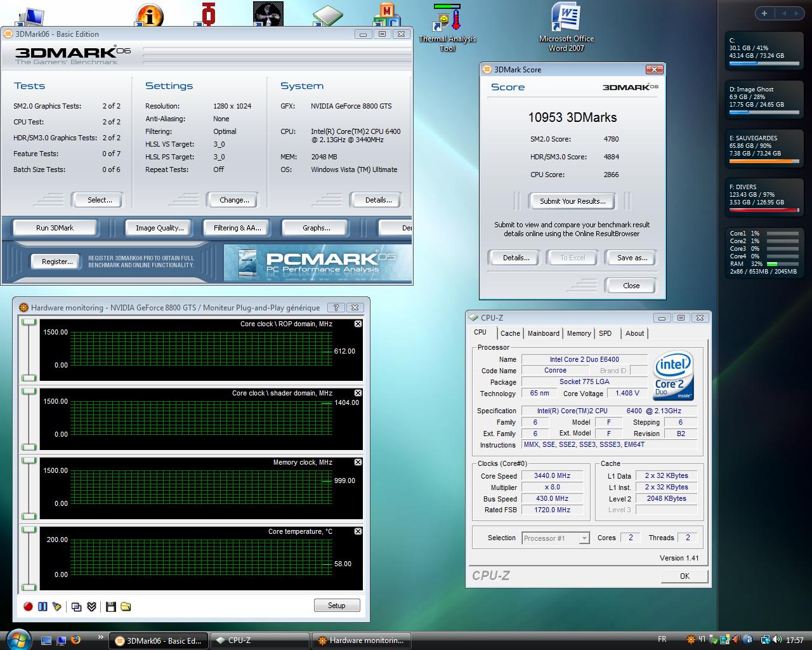The height and width of the screenshot is (650, 812).
Task: Open Graphs... in 3DMark06
Action: pyautogui.click(x=316, y=228)
